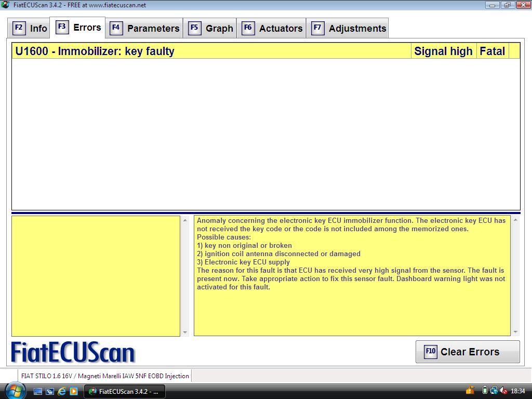This screenshot has width=532, height=399.
Task: Click the network tray icon
Action: coord(494,391)
